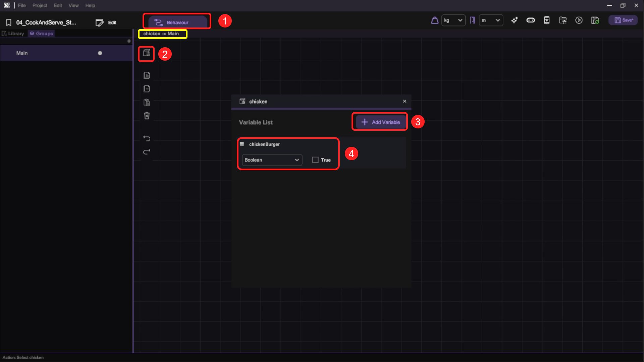The width and height of the screenshot is (644, 362).
Task: Click the copy nodes icon
Action: coord(147,75)
